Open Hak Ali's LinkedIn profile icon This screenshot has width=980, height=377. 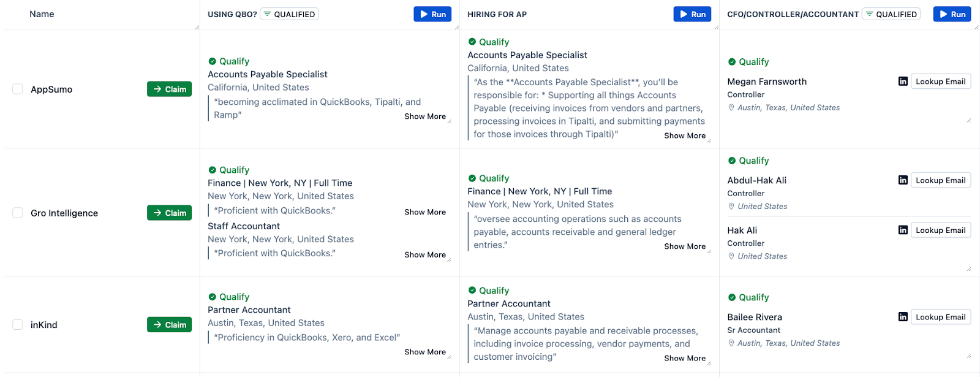[903, 230]
